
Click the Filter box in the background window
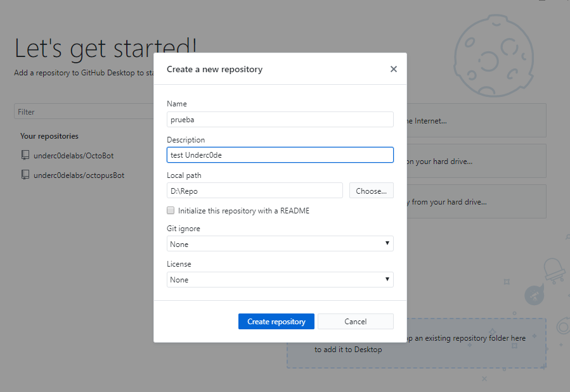84,112
